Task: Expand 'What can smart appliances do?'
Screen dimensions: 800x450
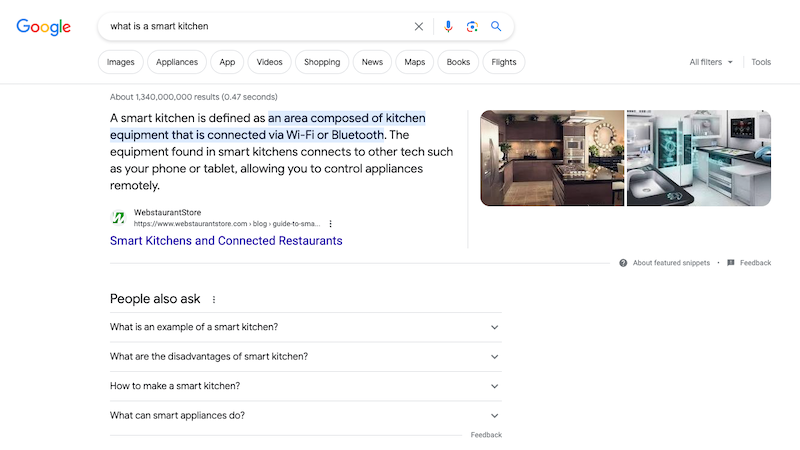Action: pos(306,416)
